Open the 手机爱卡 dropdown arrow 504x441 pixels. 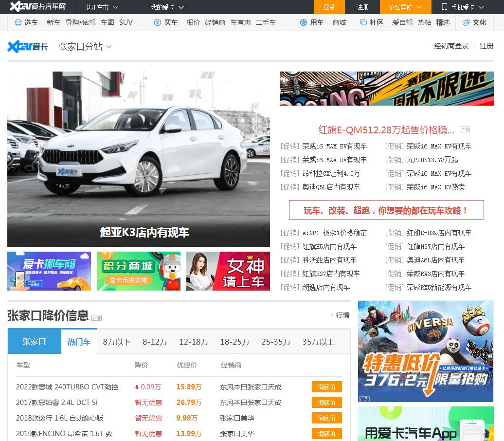click(481, 7)
